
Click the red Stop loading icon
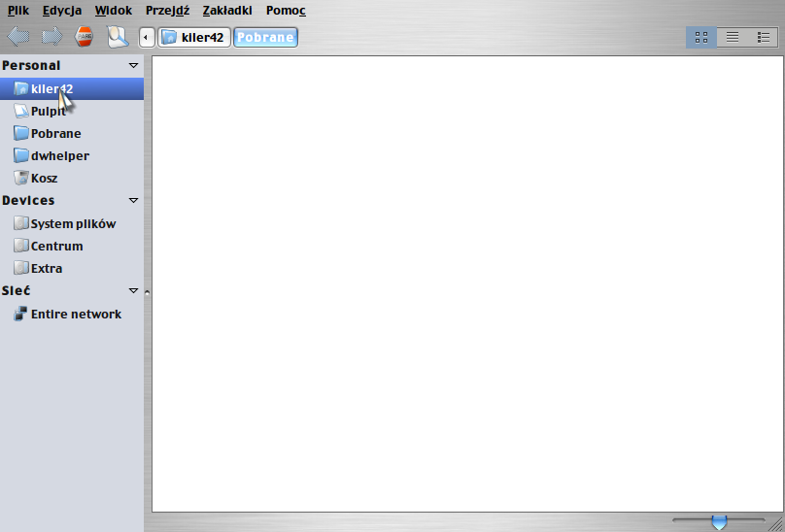tap(84, 37)
